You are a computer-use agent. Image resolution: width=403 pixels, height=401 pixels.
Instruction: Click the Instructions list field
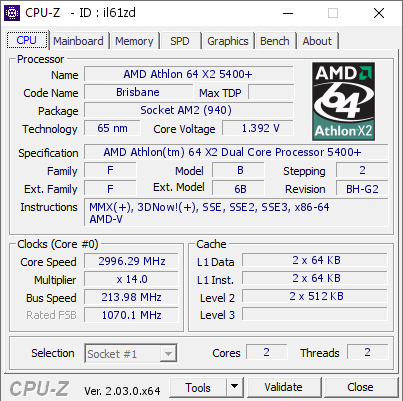click(x=236, y=213)
